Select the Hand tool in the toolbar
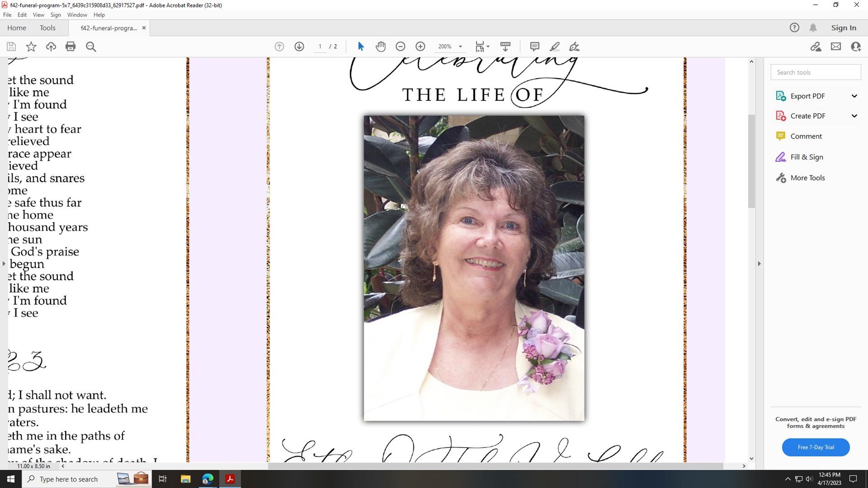The image size is (868, 488). (380, 46)
